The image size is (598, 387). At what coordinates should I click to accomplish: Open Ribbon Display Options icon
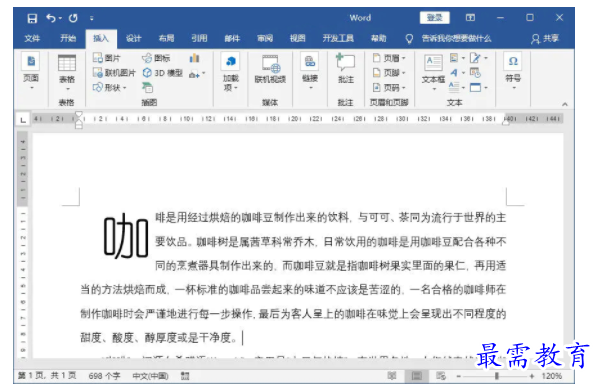point(470,18)
